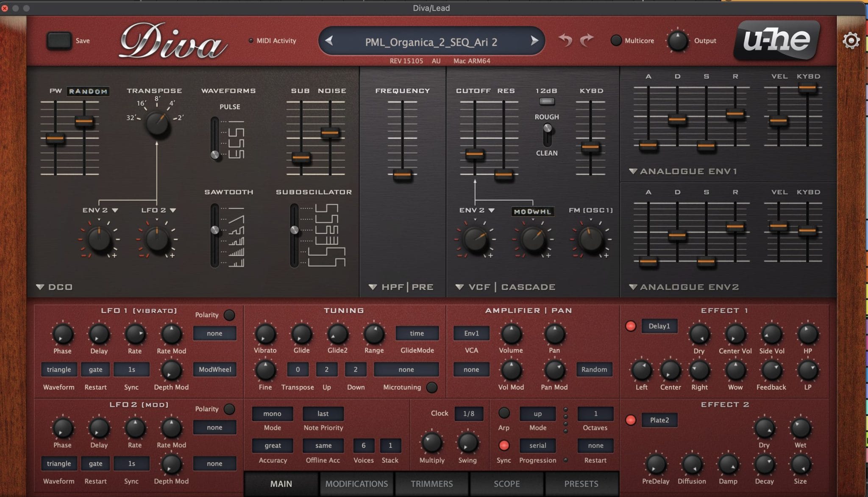Click the Plate2 effect selector in Effect 2

tap(659, 420)
